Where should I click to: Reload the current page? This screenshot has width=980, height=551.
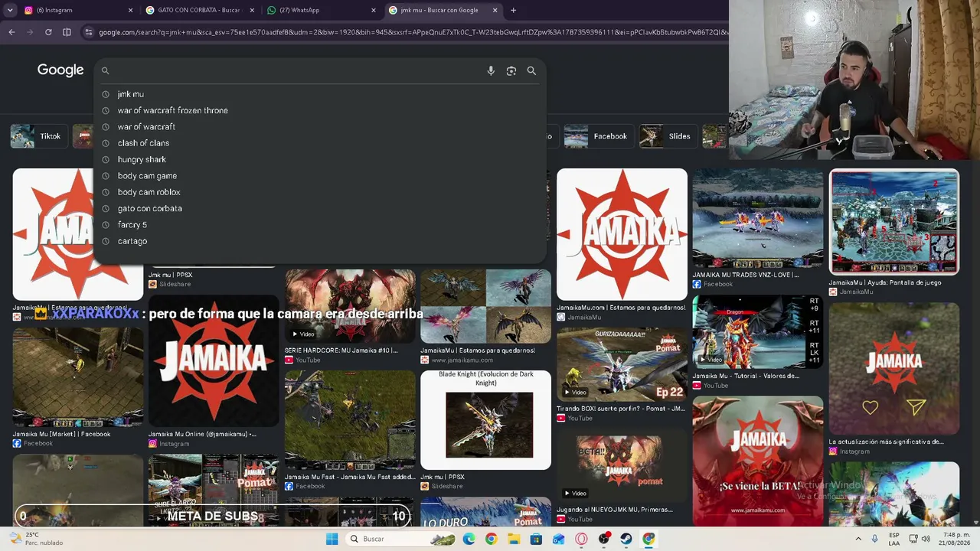click(48, 32)
